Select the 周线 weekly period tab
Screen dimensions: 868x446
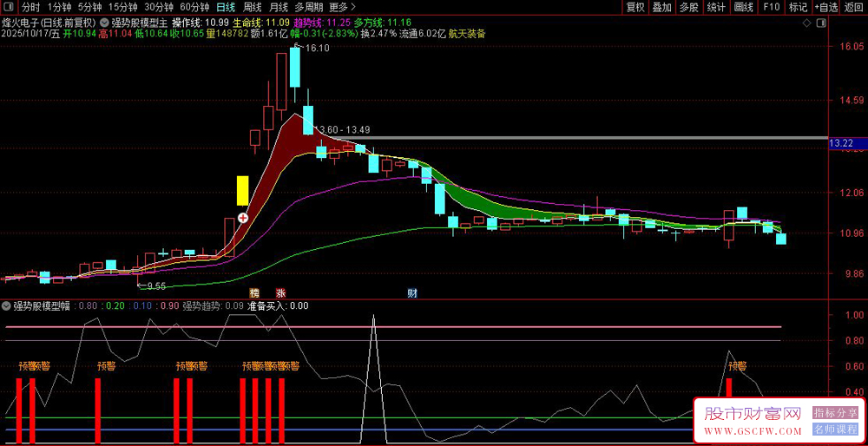(x=253, y=7)
